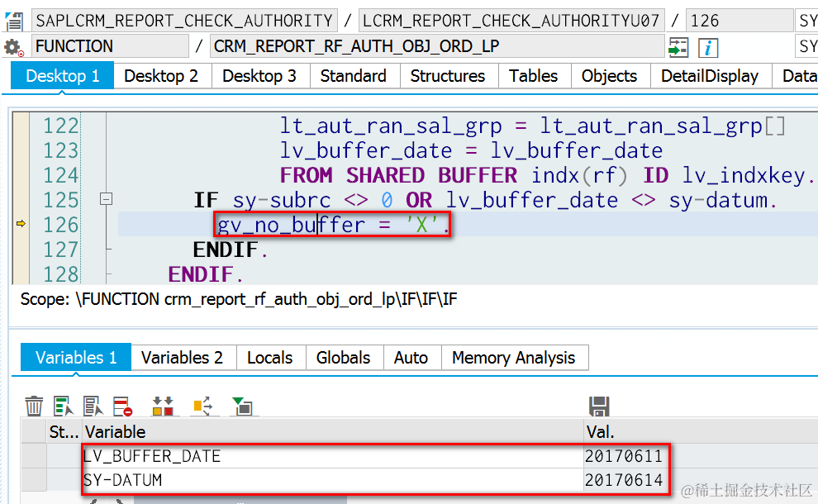This screenshot has height=504, width=818.
Task: Click the orange box with branching arrows icon
Action: (x=203, y=406)
